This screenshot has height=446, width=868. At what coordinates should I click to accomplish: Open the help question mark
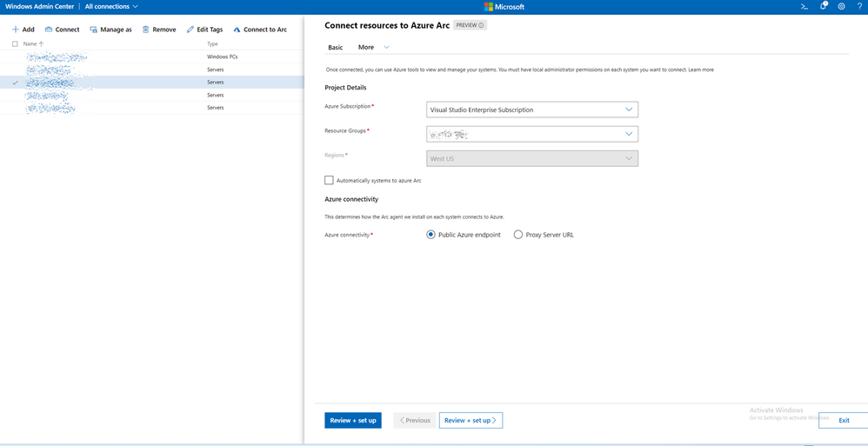[859, 7]
